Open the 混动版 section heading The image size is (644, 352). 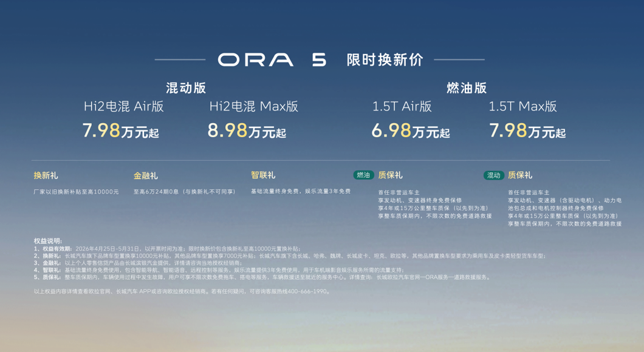click(186, 88)
